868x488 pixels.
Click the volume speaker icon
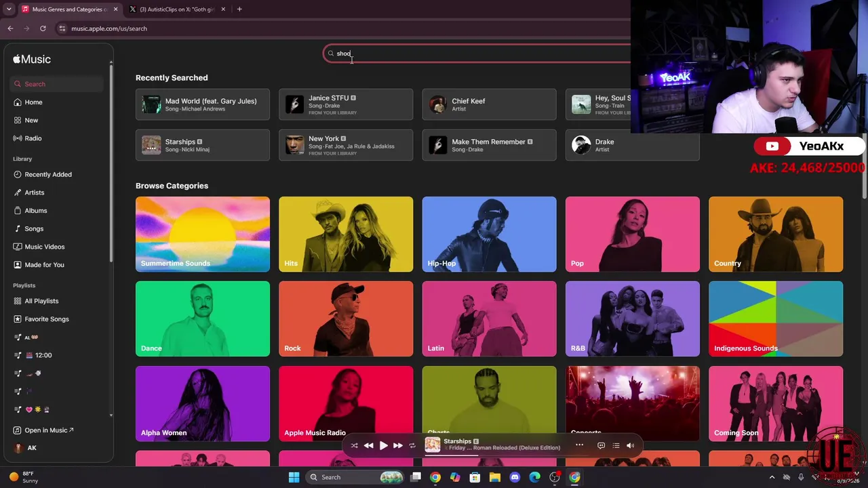click(631, 445)
